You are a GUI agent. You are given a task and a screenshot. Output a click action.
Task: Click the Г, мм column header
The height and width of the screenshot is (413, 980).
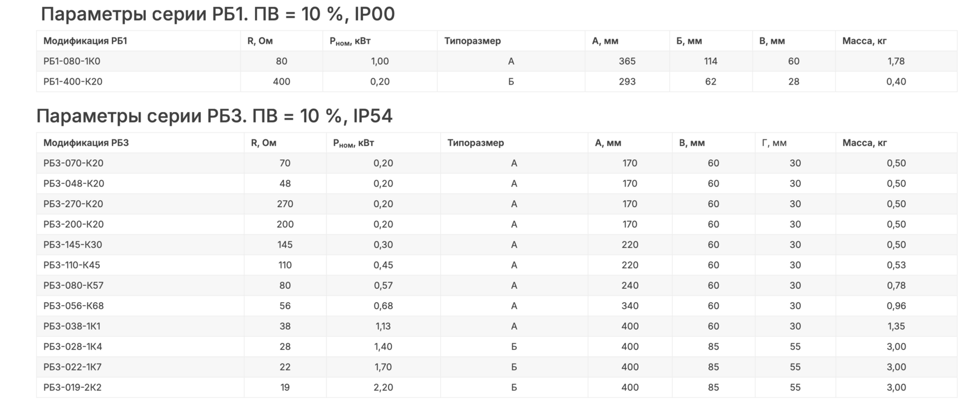tap(774, 143)
